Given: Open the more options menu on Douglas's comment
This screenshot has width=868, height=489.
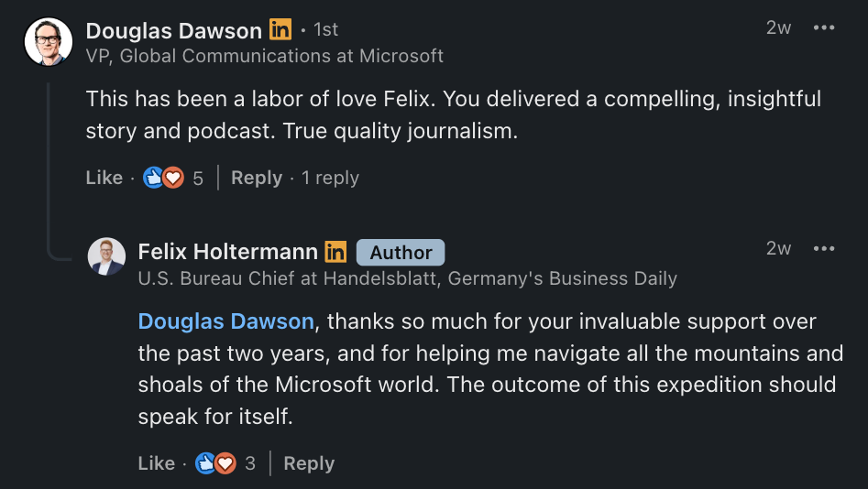Looking at the screenshot, I should coord(824,27).
